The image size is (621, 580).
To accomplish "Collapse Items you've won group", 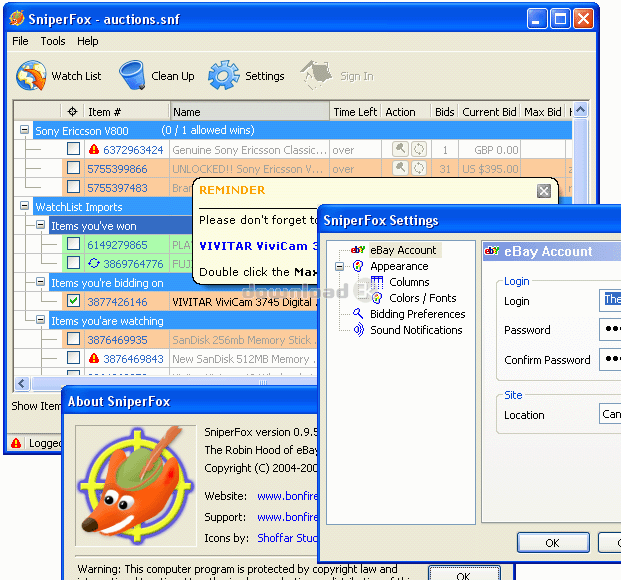I will 40,225.
